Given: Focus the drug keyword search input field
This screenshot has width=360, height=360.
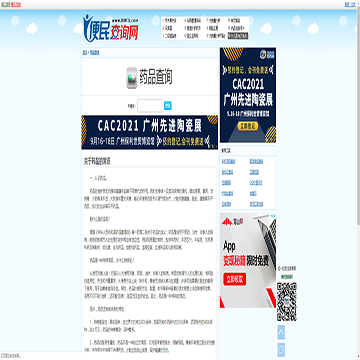Looking at the screenshot, I should 150,106.
